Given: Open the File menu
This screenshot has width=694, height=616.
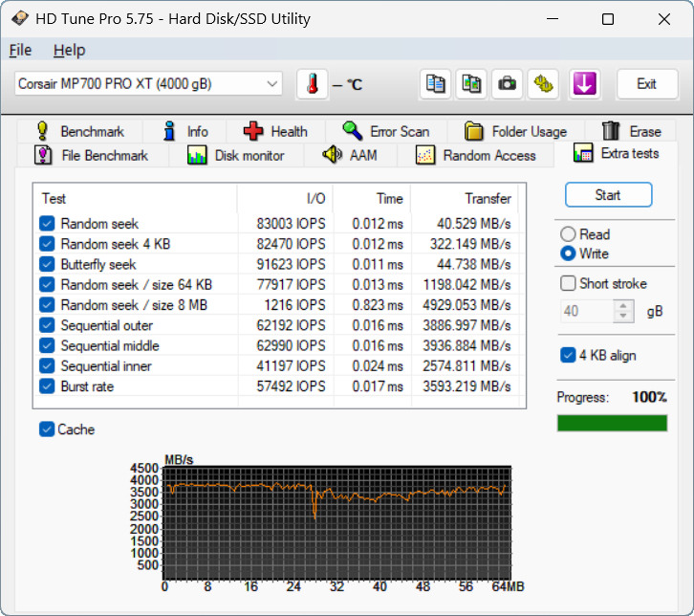Looking at the screenshot, I should (20, 50).
